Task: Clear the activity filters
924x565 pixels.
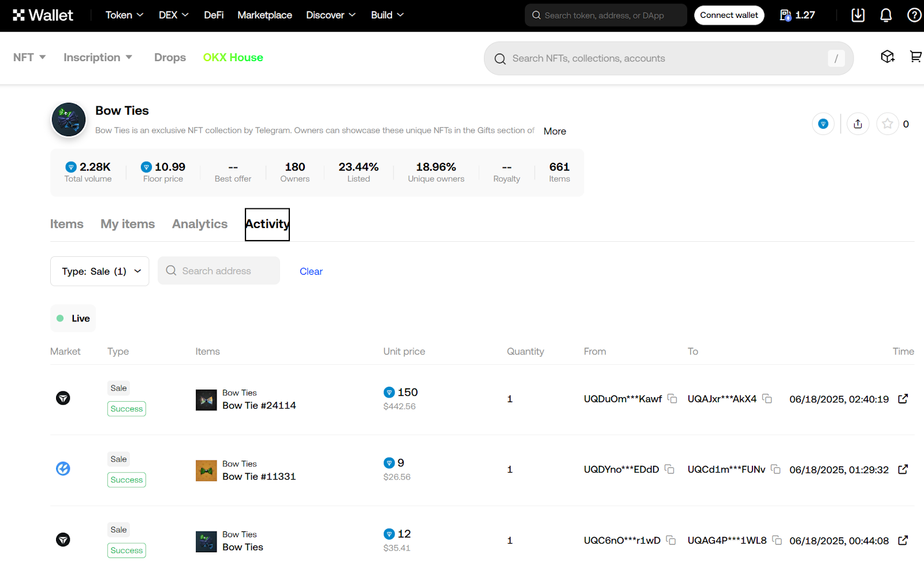Action: 311,271
